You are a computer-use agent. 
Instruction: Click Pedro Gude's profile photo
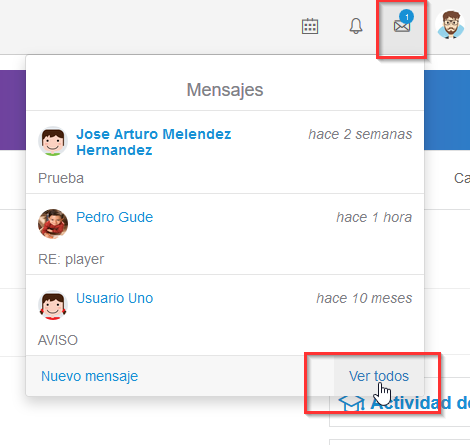[53, 224]
